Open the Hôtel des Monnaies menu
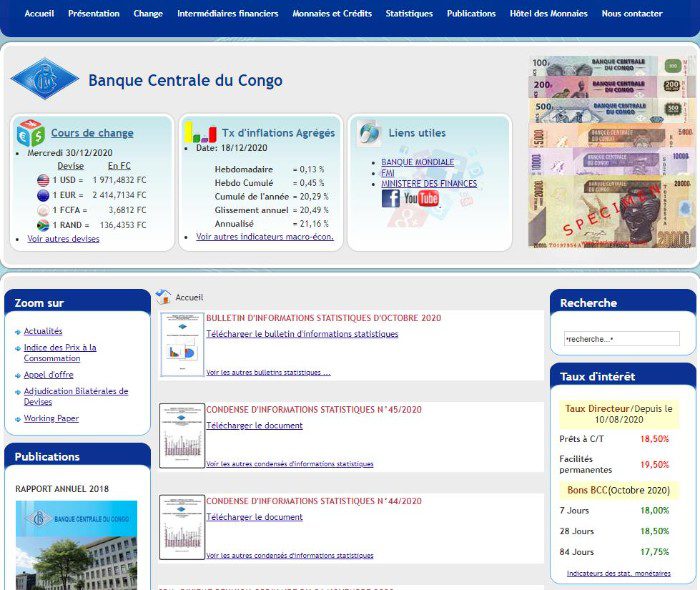 tap(548, 13)
